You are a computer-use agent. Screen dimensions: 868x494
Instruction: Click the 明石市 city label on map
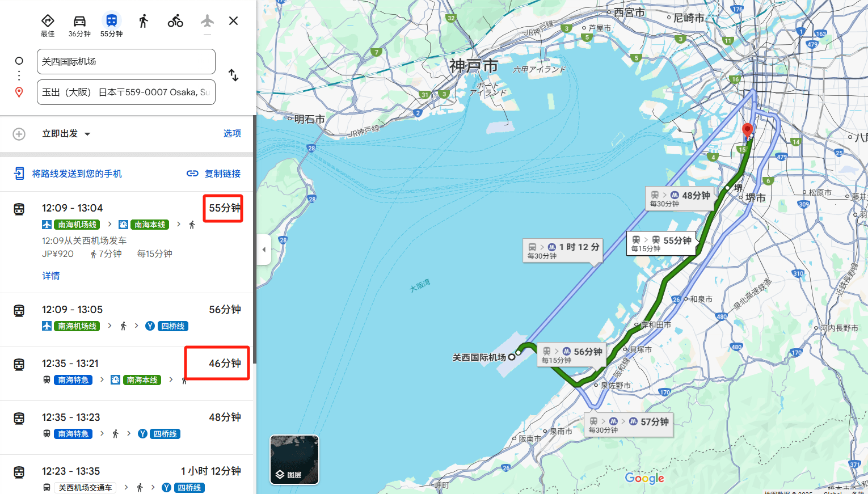[x=310, y=119]
